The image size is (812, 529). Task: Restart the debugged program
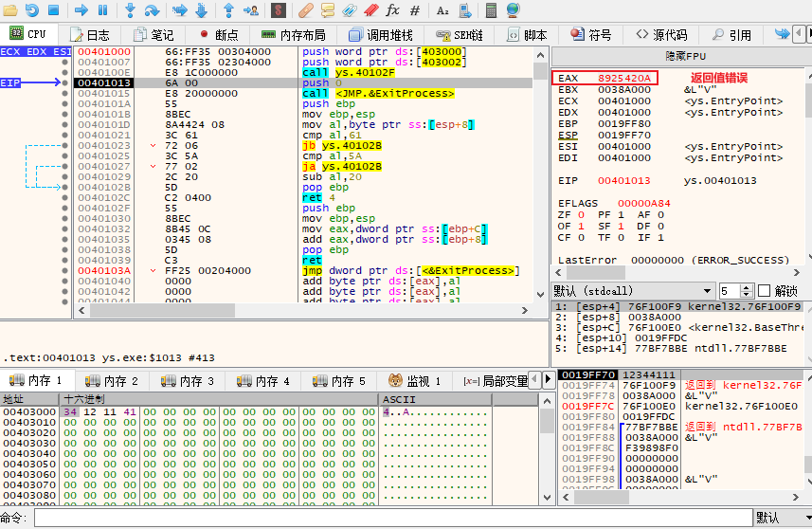point(31,10)
